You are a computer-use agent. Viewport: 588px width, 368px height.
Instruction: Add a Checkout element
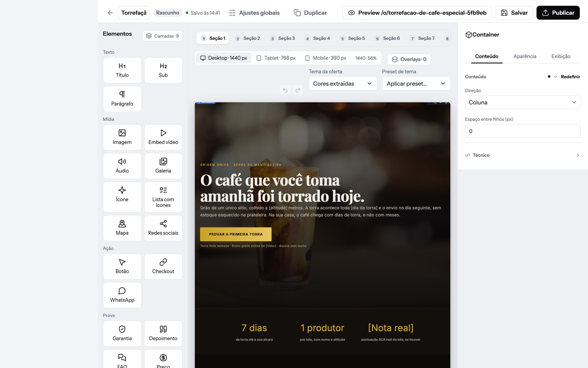[163, 266]
